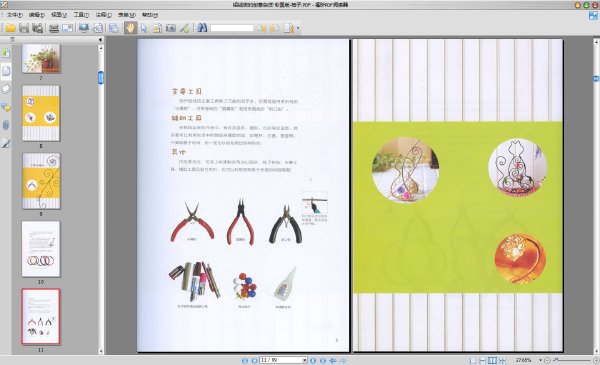600x365 pixels.
Task: Select the arrow Select tool
Action: tap(144, 28)
